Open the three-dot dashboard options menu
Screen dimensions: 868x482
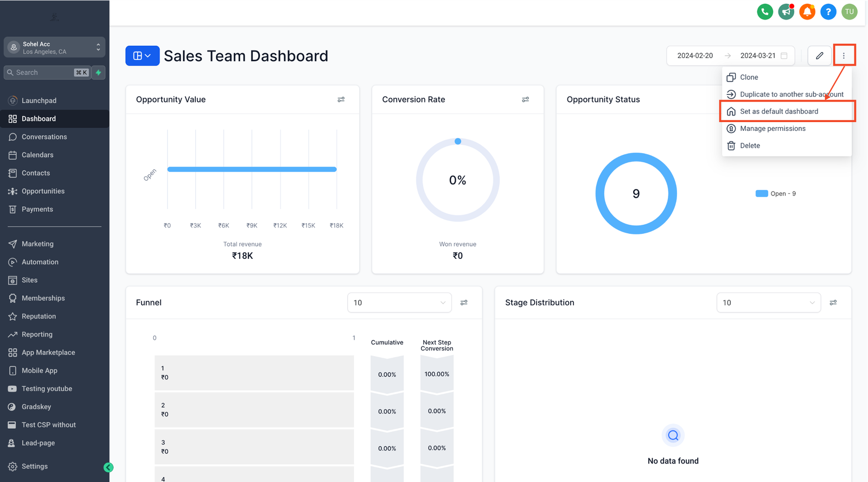(x=844, y=55)
